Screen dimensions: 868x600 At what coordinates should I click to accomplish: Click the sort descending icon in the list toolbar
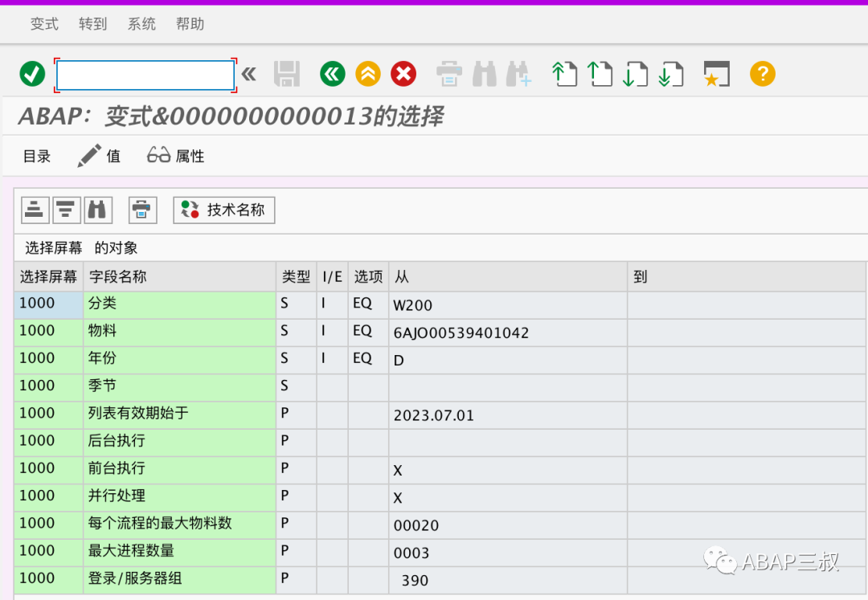point(67,210)
